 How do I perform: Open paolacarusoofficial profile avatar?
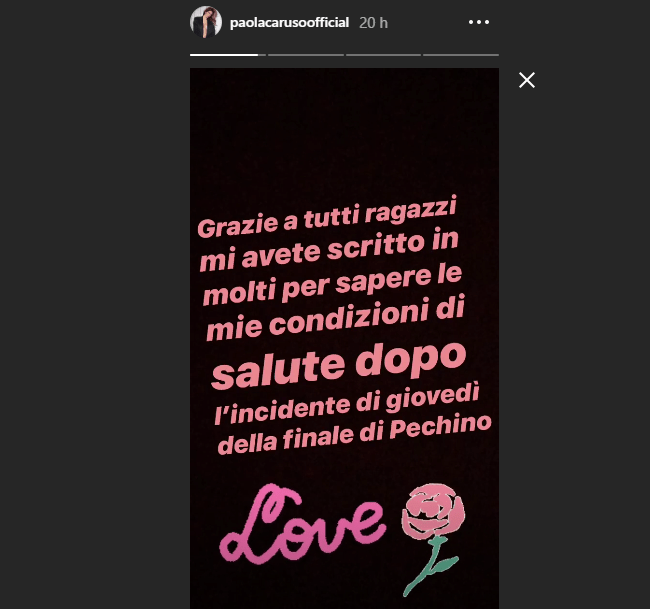click(206, 22)
